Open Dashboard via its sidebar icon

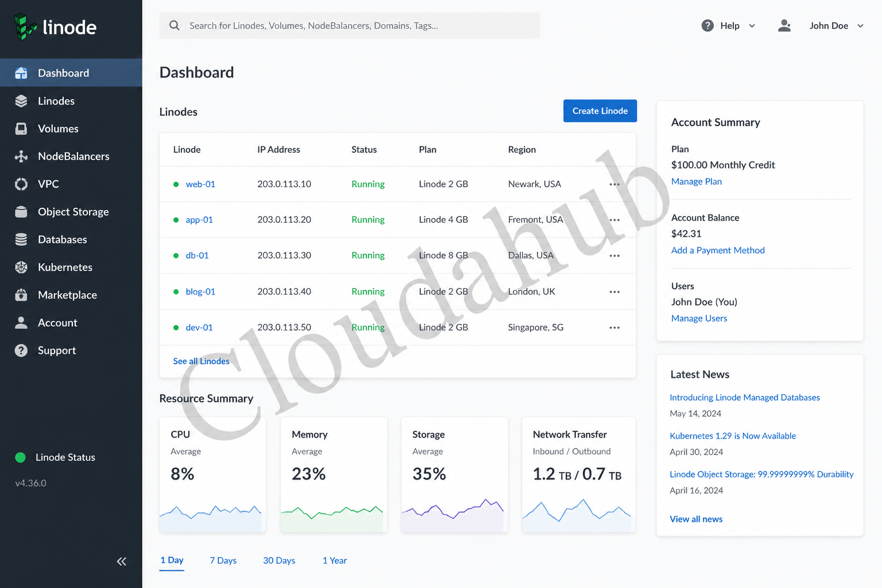click(21, 73)
